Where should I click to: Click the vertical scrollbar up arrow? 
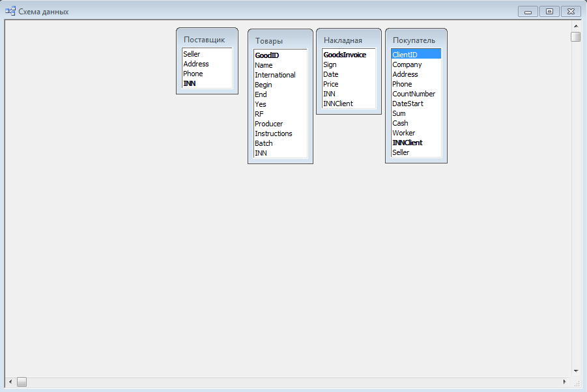click(576, 26)
